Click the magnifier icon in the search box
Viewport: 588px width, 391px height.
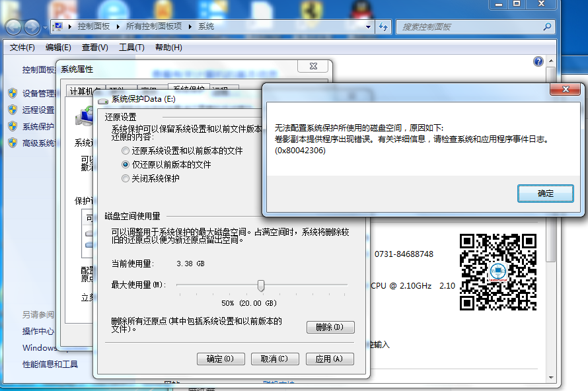(x=547, y=27)
